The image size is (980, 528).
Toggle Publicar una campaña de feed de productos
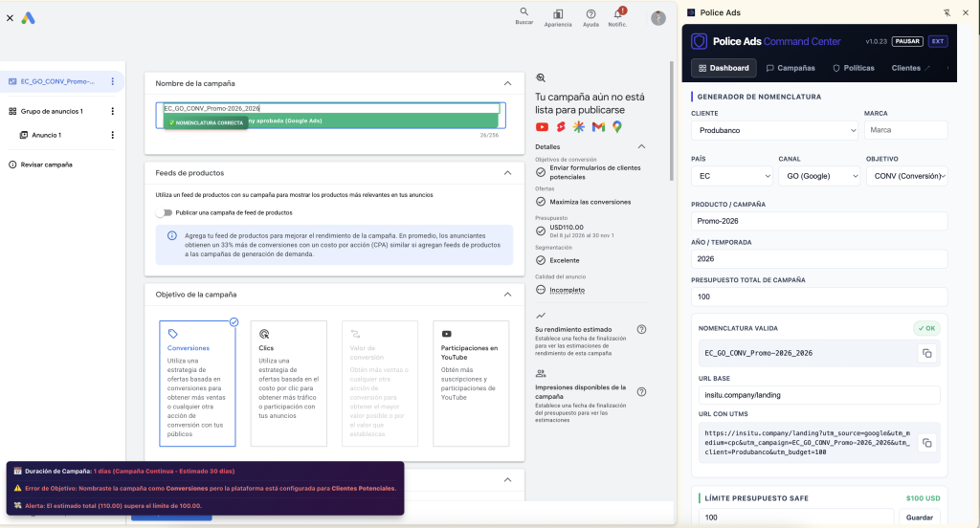(x=165, y=212)
